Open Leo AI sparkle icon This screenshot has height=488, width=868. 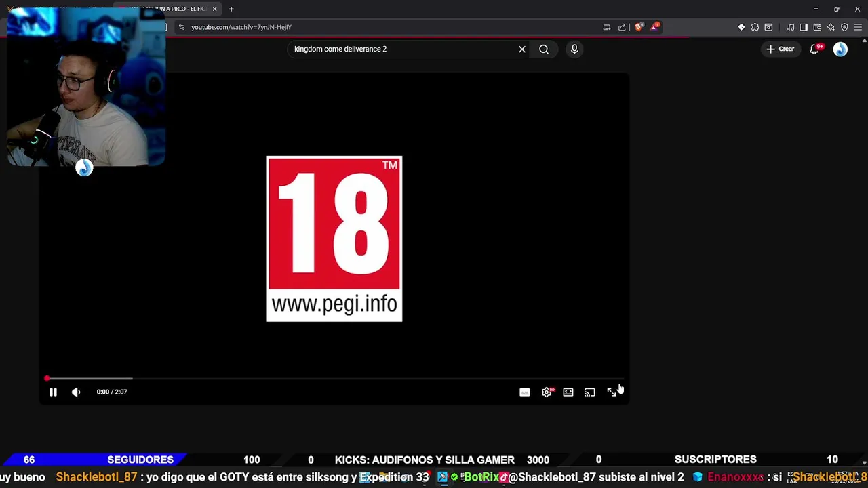(831, 27)
